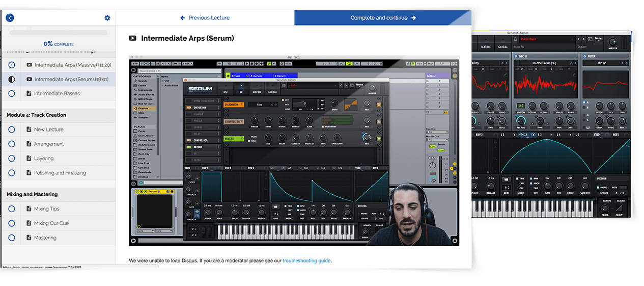Click the video icon beside Intermediate Arps (Massive)
Viewport: 644px width, 286px height.
coord(29,65)
